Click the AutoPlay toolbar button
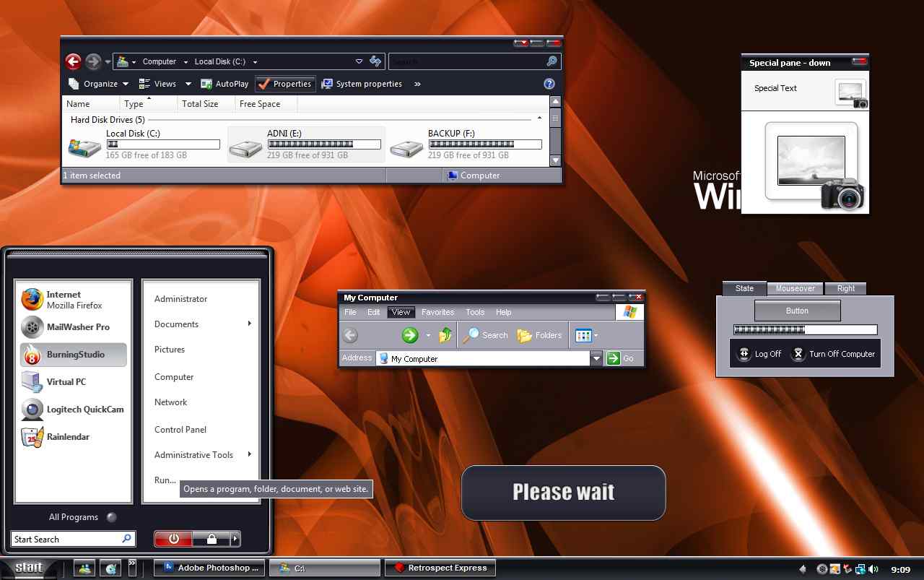The image size is (924, 580). coord(225,84)
